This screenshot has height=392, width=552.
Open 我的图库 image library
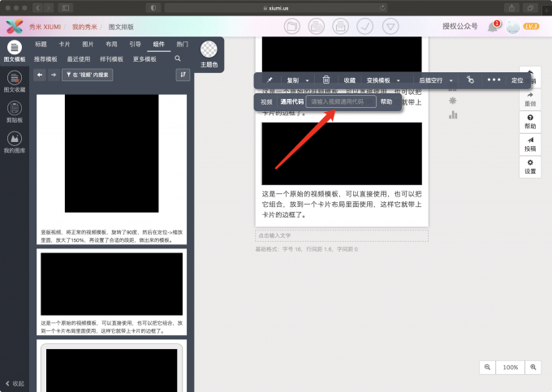pyautogui.click(x=14, y=142)
